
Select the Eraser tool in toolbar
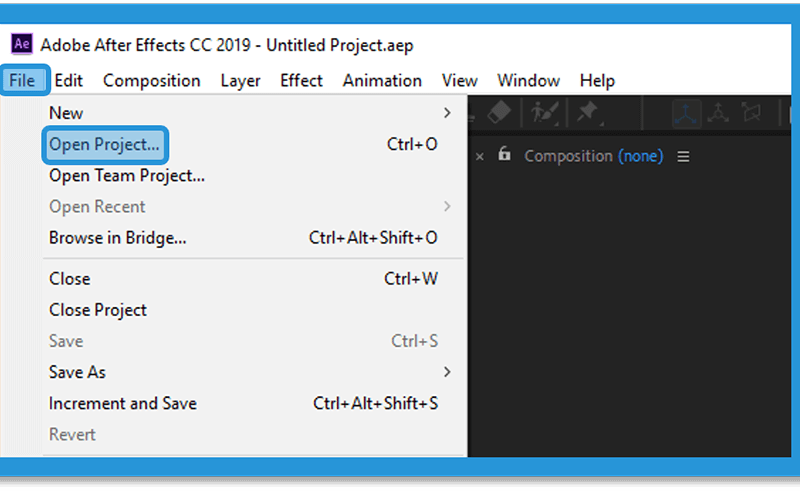499,112
